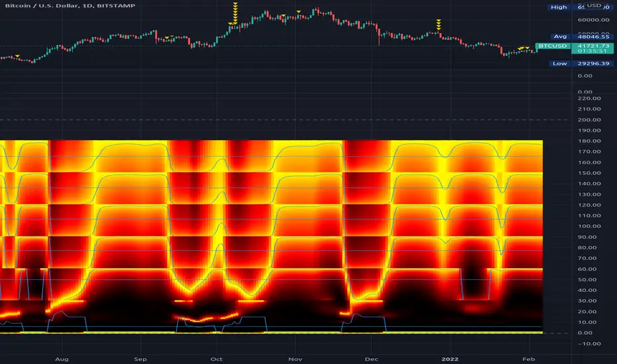Click the yellow arrow stack above late-December candles
This screenshot has height=364, width=617.
pos(438,24)
